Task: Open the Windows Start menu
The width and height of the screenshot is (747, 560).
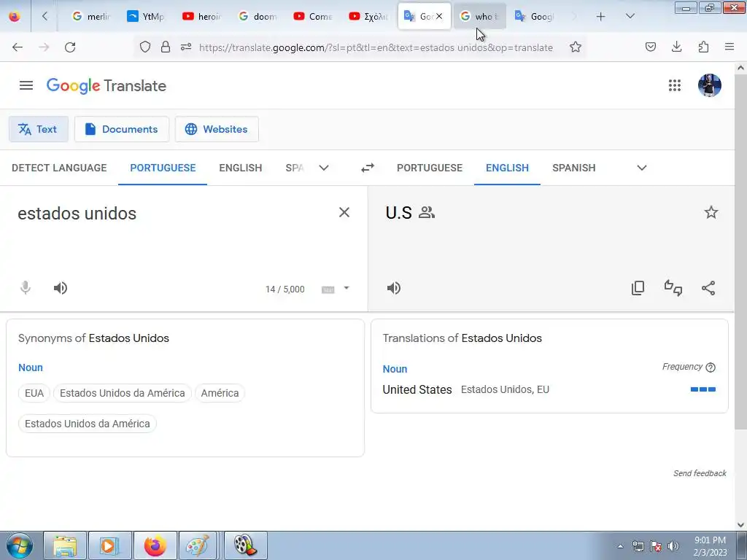Action: coord(19,545)
